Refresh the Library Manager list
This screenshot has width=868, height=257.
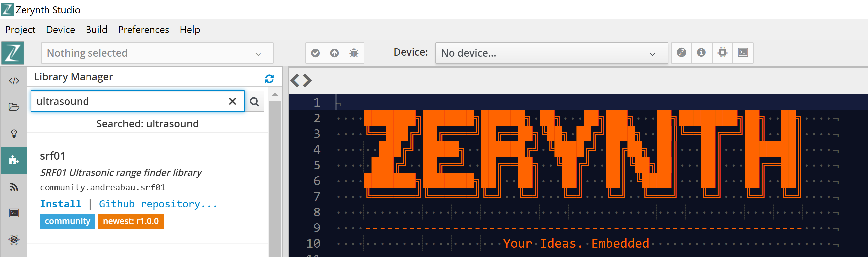[269, 79]
